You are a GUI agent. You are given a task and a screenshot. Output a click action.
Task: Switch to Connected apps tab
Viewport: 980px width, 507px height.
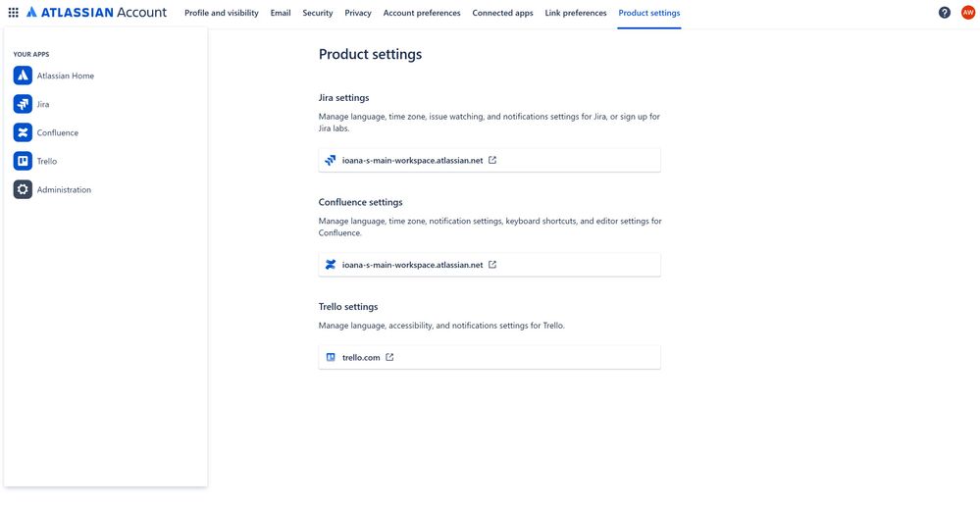click(502, 13)
